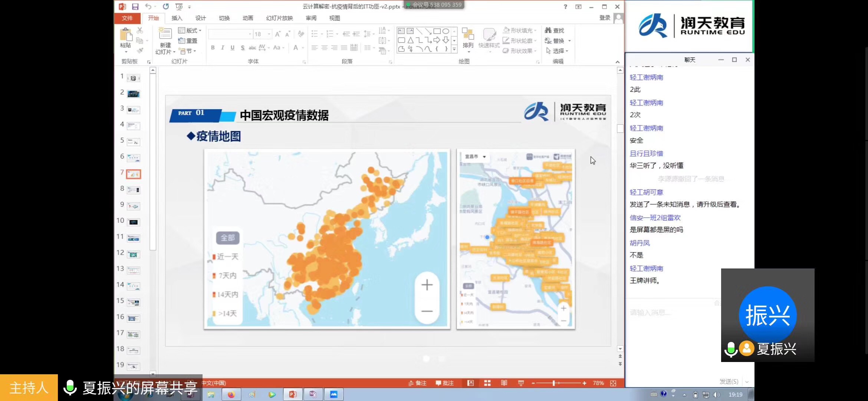Open the Insert (插入) ribbon tab

(177, 18)
